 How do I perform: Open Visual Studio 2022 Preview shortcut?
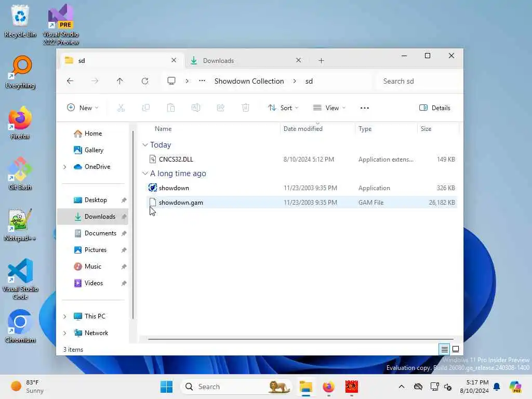(x=61, y=24)
